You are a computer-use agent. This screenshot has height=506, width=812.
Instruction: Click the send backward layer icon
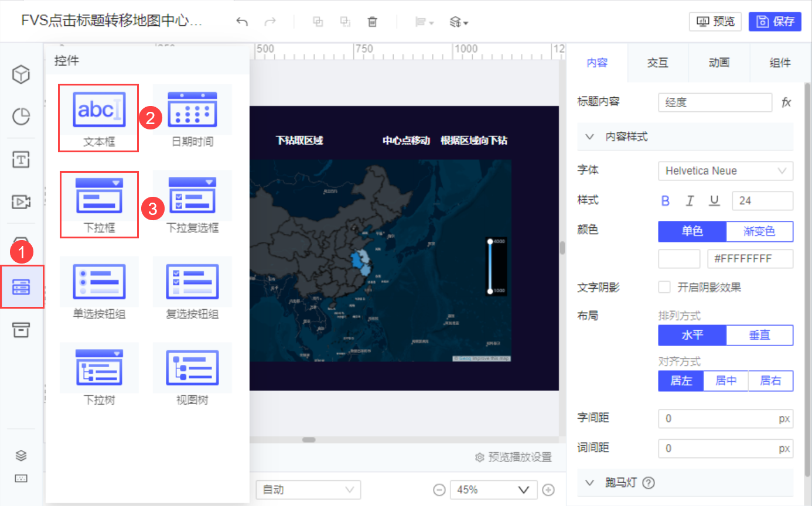345,22
